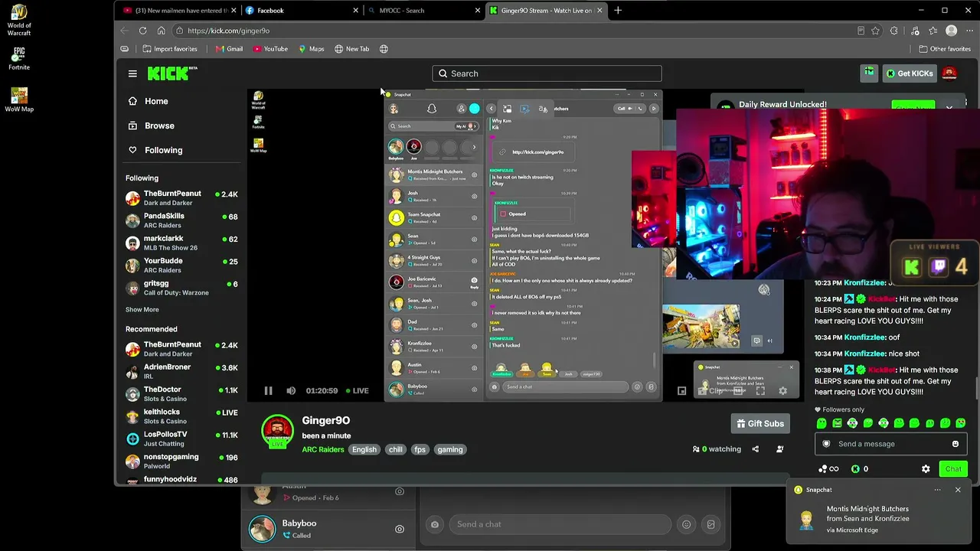This screenshot has height=551, width=980.
Task: Open TheDoctor channel under Recommended
Action: pyautogui.click(x=182, y=394)
